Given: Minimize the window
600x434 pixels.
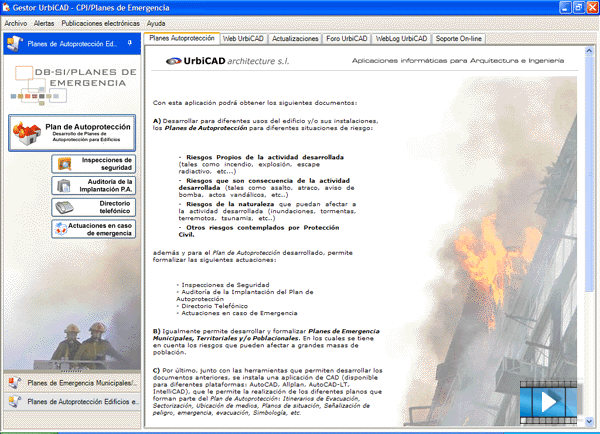Looking at the screenshot, I should (566, 7).
